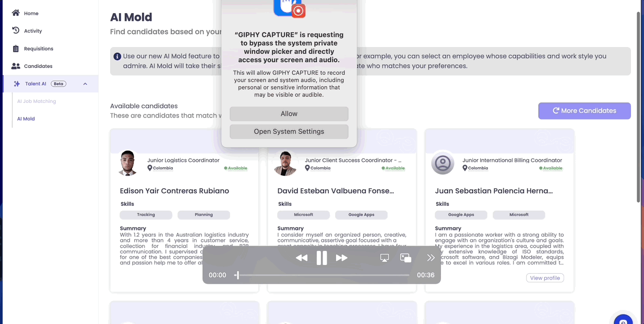
Task: Click the Home icon in sidebar
Action: tap(16, 13)
